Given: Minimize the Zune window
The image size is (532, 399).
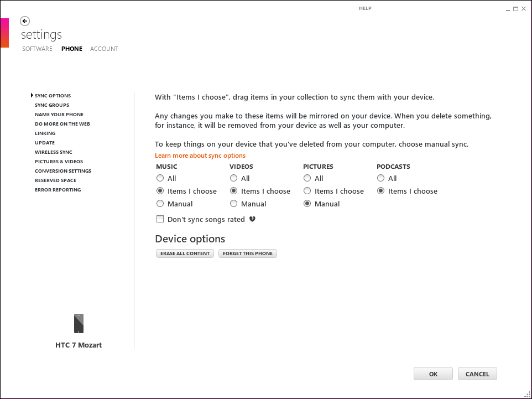Looking at the screenshot, I should coord(508,9).
